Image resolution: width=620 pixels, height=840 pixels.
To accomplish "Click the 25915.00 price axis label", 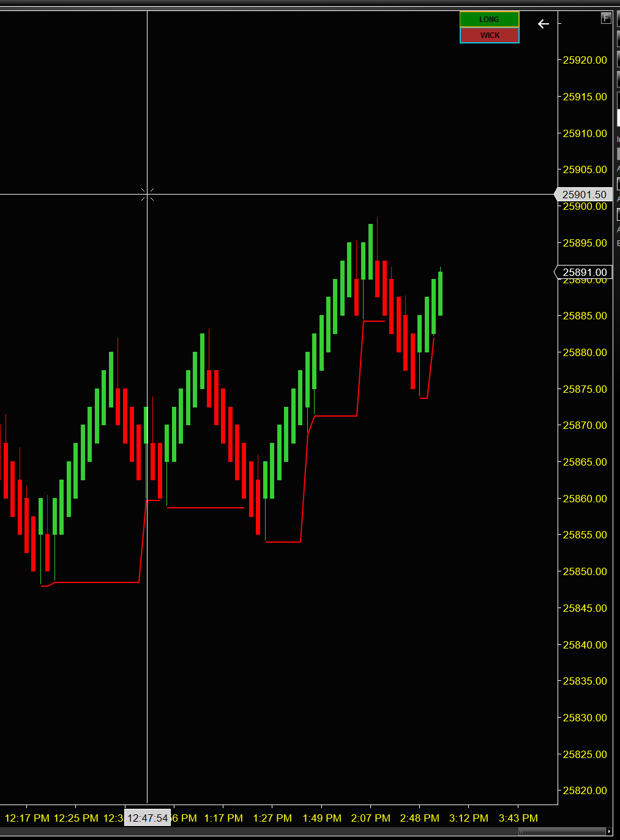I will 585,97.
